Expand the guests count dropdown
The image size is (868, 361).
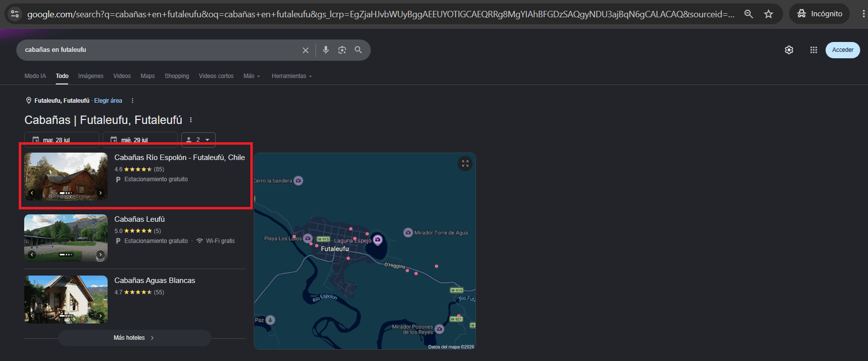pos(198,140)
